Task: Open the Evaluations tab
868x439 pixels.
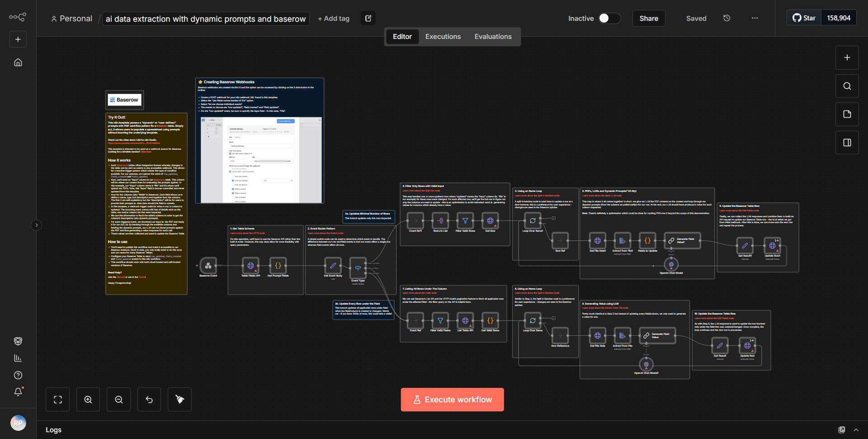Action: [493, 36]
